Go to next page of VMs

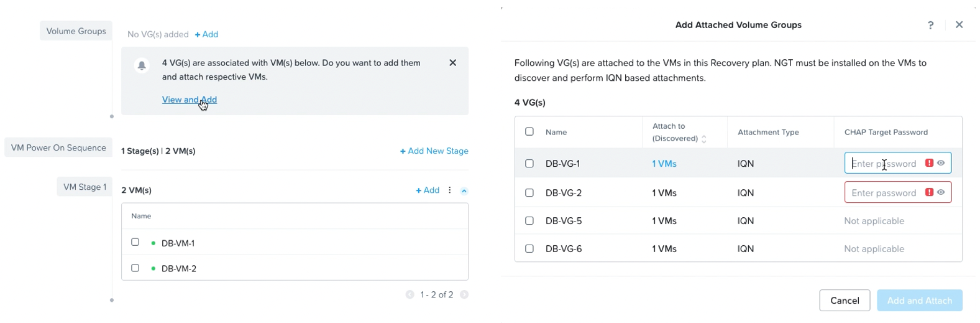click(464, 294)
